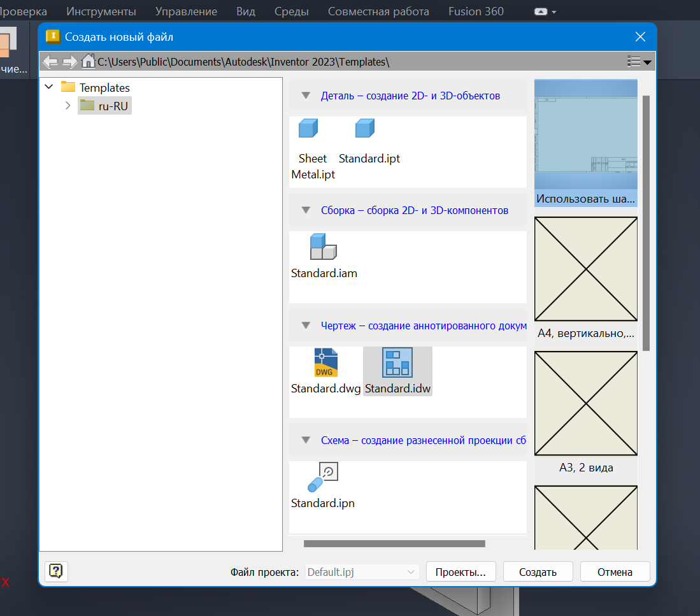Click the Чертеж section header link

click(423, 326)
